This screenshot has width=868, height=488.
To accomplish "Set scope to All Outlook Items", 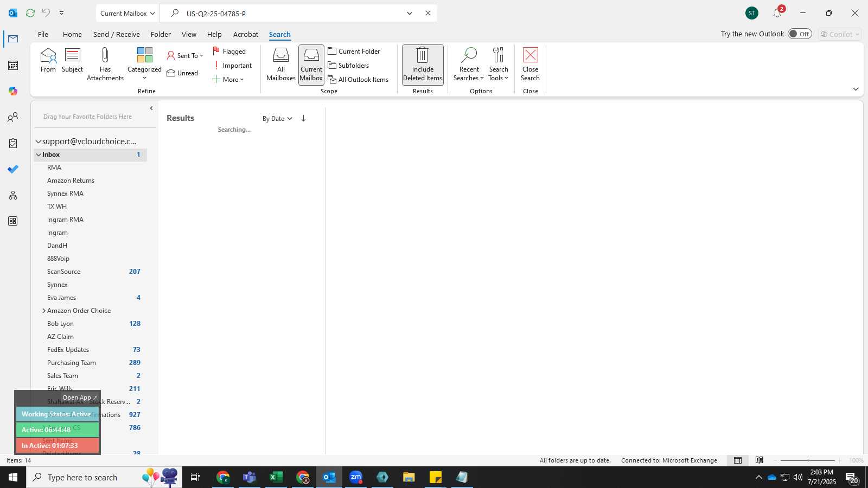I will pyautogui.click(x=358, y=79).
